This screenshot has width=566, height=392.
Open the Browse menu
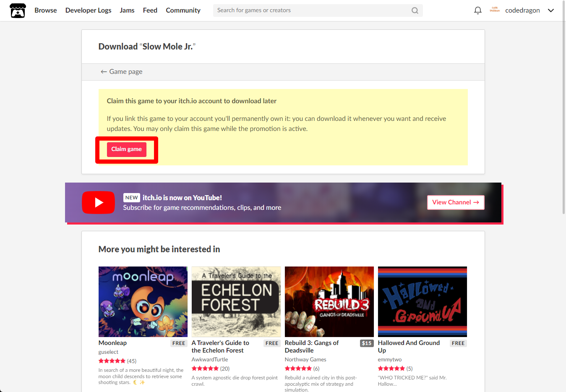click(46, 10)
